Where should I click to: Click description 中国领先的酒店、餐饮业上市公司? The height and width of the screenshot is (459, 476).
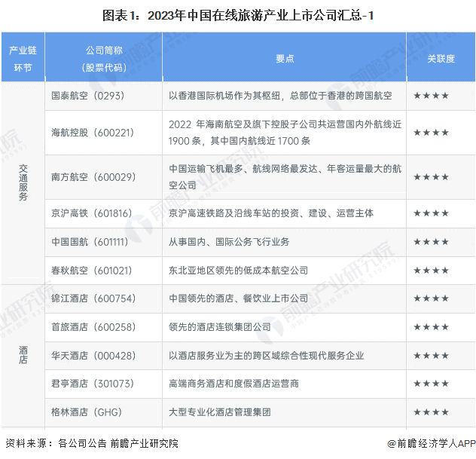[x=238, y=298]
